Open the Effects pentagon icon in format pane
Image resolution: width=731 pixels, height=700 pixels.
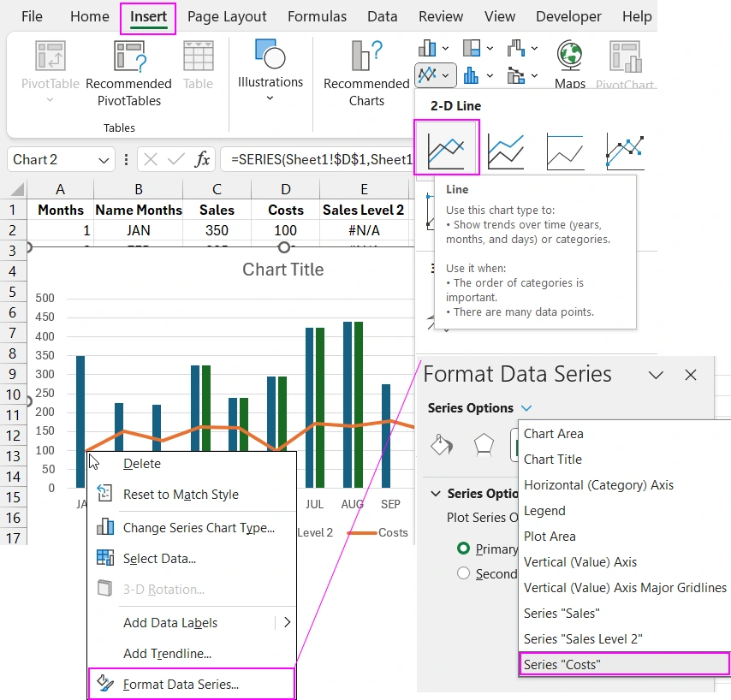pos(484,444)
